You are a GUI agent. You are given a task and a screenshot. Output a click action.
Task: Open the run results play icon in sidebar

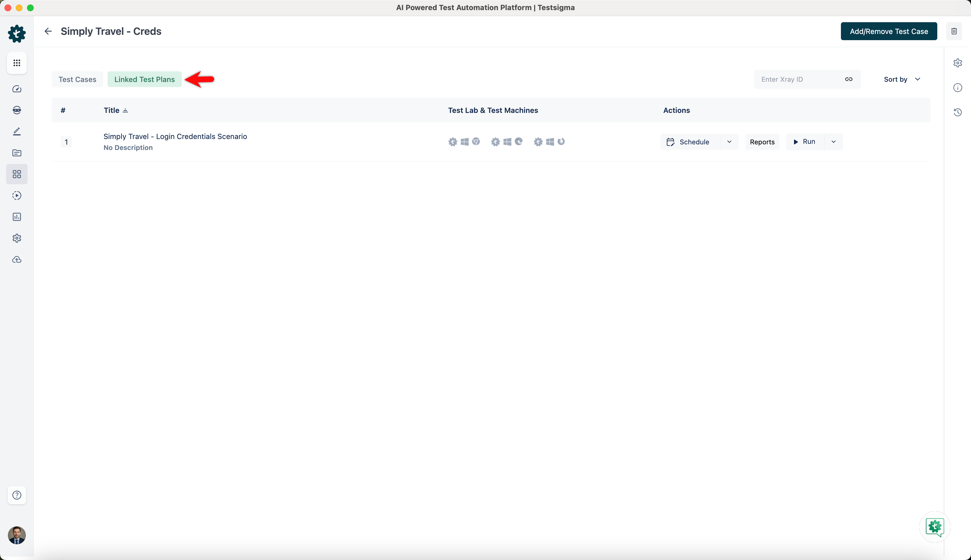17,195
